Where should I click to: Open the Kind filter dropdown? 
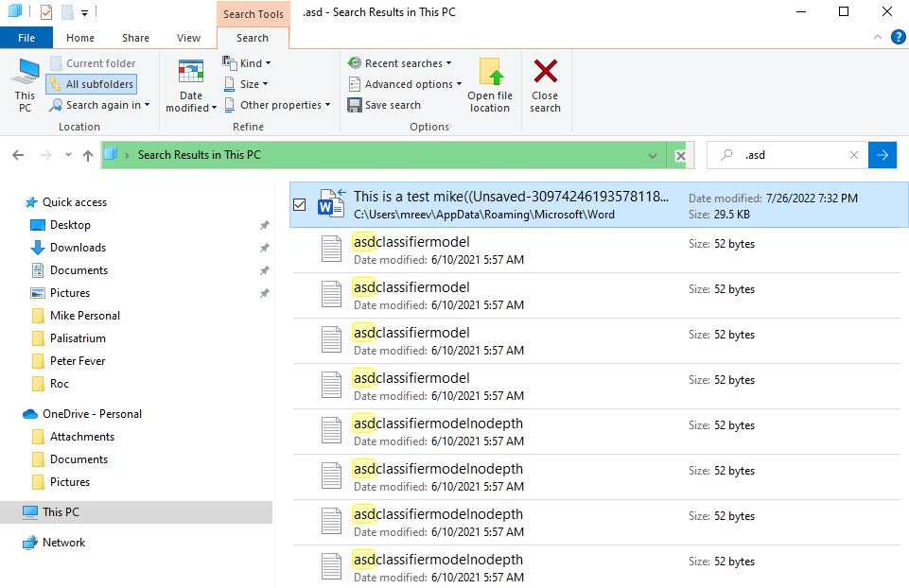point(247,63)
